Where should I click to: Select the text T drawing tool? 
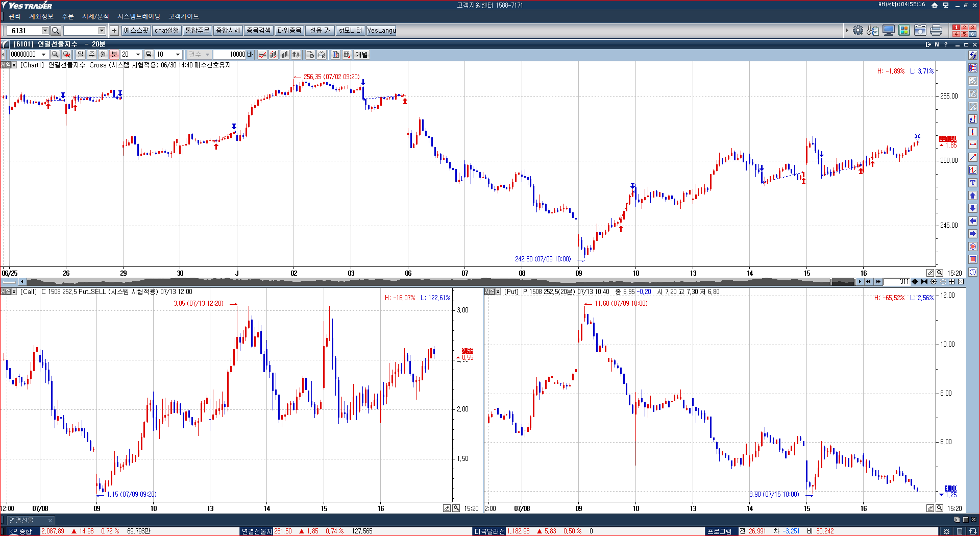click(973, 183)
